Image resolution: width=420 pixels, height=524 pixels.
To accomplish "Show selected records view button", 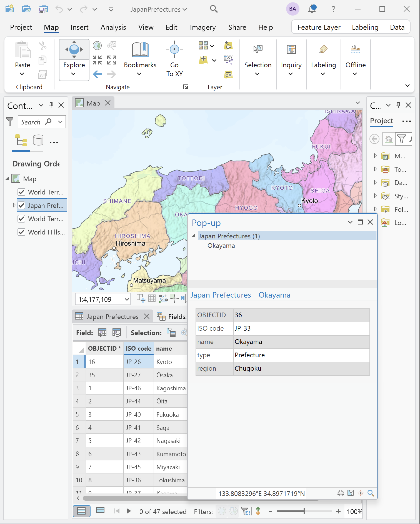I will tap(100, 510).
